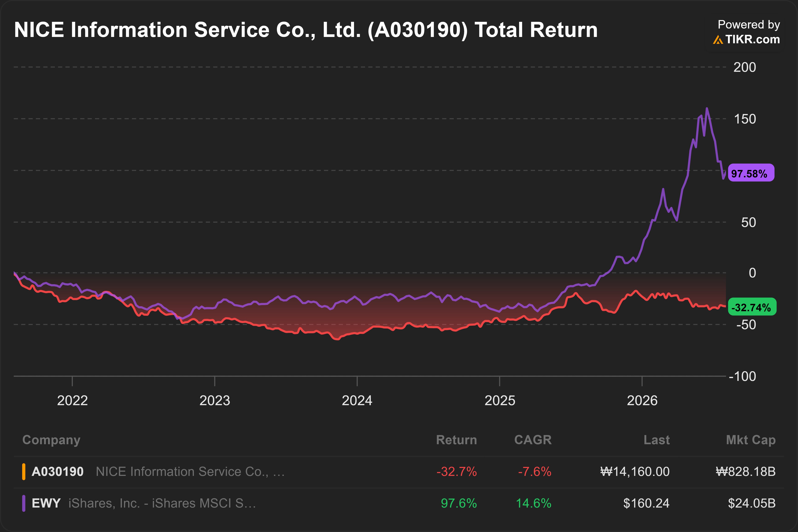The height and width of the screenshot is (532, 798).
Task: Select the 14.6% CAGR value
Action: (533, 503)
